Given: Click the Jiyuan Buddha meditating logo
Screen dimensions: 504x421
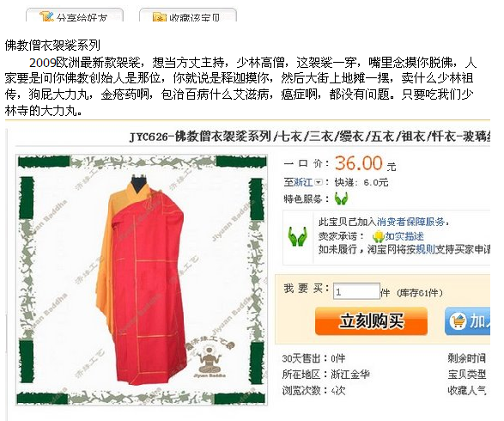Looking at the screenshot, I should [209, 358].
